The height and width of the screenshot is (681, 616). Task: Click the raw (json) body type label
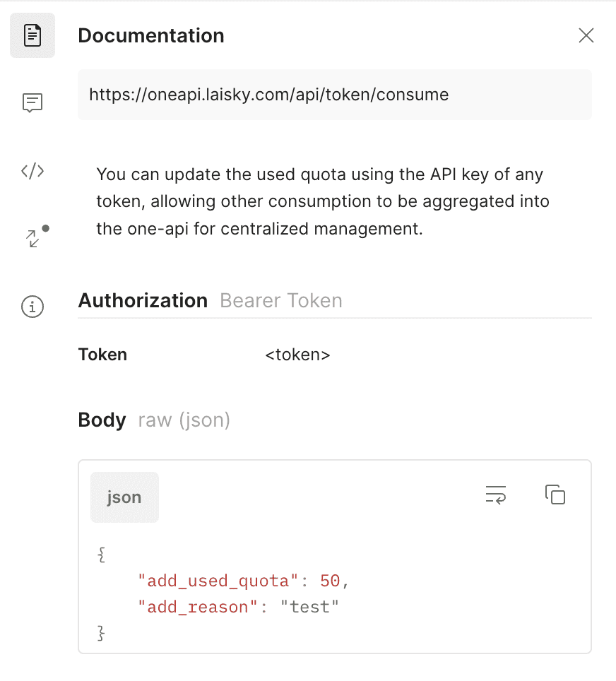(184, 420)
